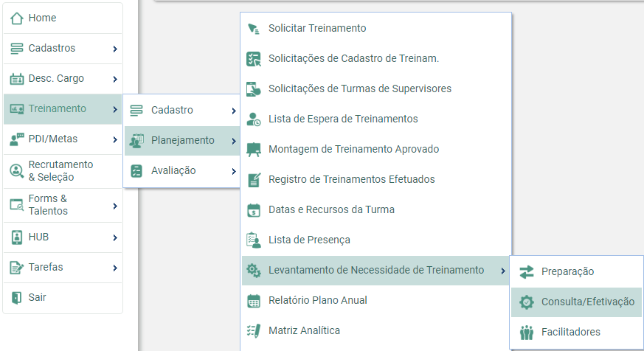Click the Levantamento de Necessidade gears icon
Image resolution: width=644 pixels, height=351 pixels.
254,271
